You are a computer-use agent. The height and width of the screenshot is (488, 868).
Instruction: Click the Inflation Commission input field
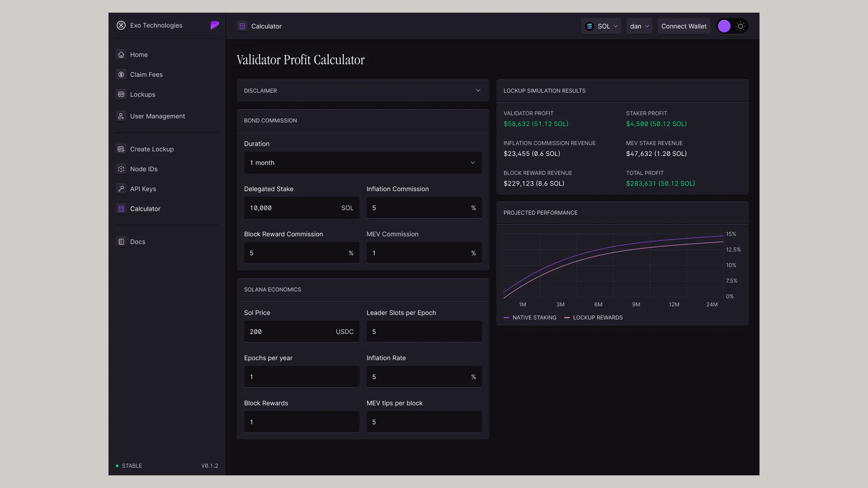[x=424, y=208]
